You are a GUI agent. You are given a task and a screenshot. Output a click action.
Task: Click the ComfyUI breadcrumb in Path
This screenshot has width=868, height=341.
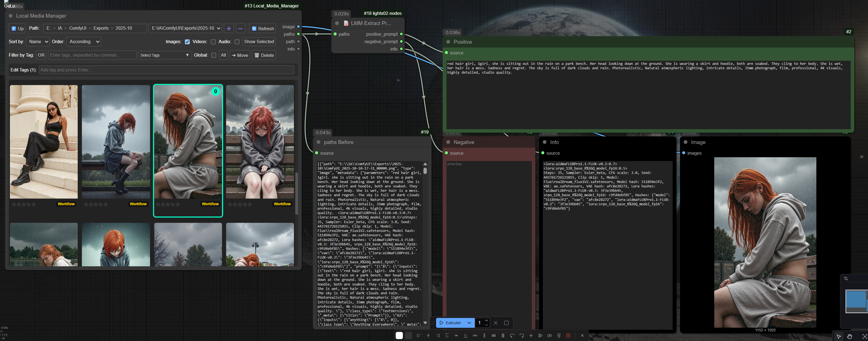[78, 28]
